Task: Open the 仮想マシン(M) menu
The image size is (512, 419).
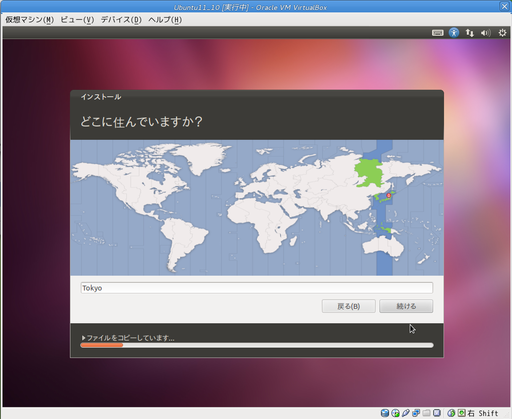Action: pos(29,20)
